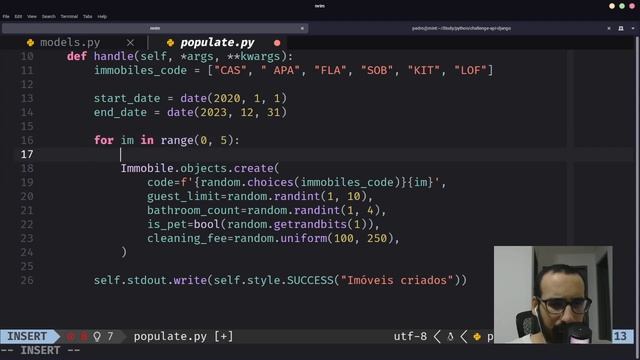Image resolution: width=640 pixels, height=360 pixels.
Task: Click 'start_date' on line 13
Action: tap(127, 98)
